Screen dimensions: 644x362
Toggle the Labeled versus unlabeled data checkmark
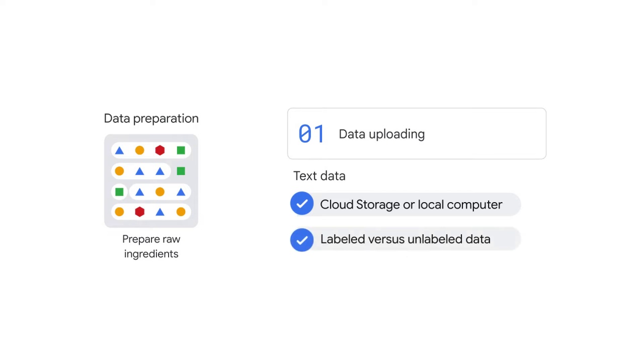302,239
